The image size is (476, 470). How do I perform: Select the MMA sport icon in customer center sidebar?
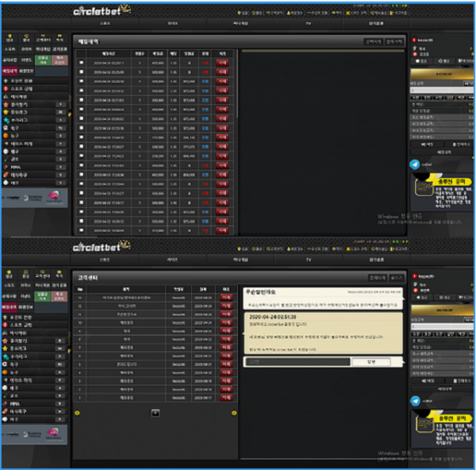pyautogui.click(x=6, y=403)
